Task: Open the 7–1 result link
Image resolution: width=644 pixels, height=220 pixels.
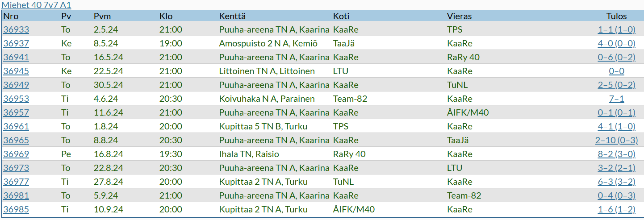Action: pos(616,99)
